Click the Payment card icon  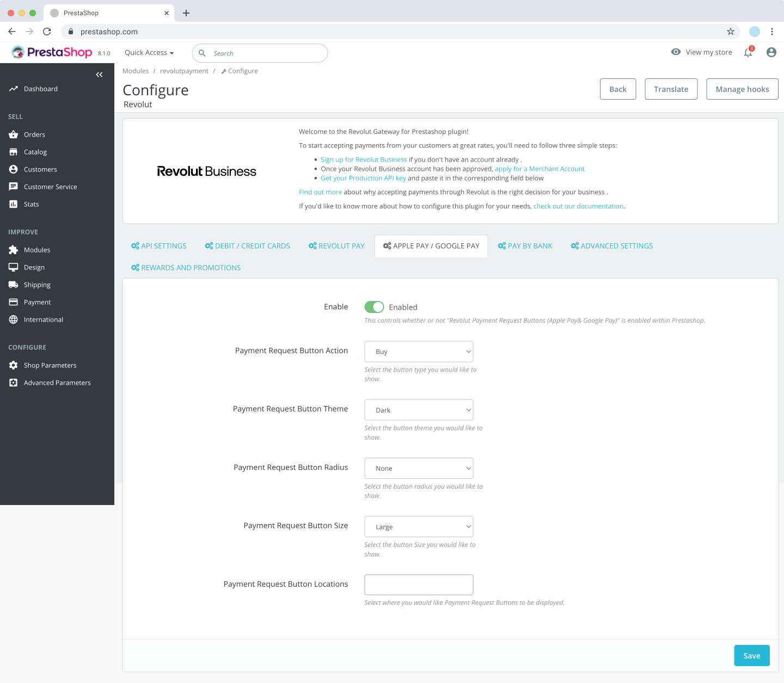[x=14, y=302]
